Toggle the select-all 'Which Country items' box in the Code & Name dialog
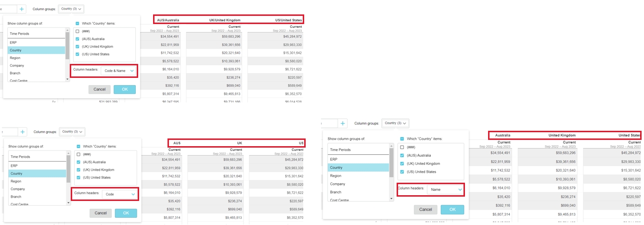Screen dimensions: 644x225 coord(77,24)
